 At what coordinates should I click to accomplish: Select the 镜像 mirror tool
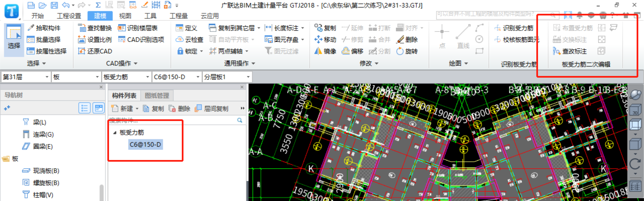325,51
